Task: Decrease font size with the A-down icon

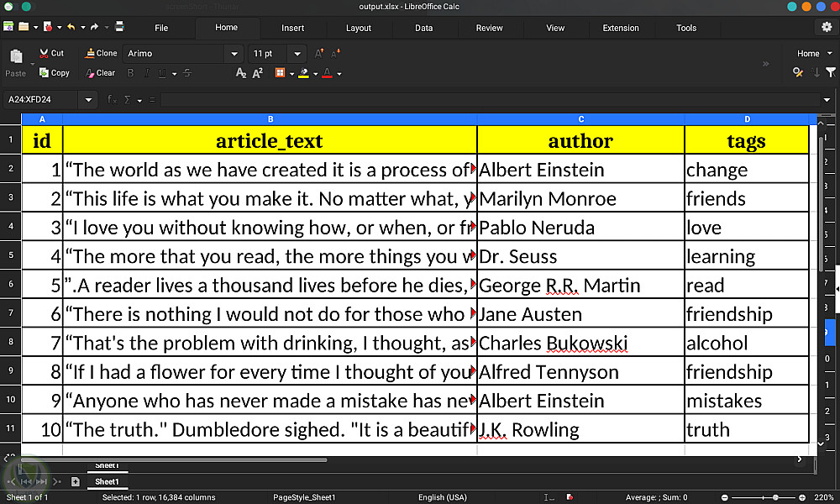Action: coord(335,53)
